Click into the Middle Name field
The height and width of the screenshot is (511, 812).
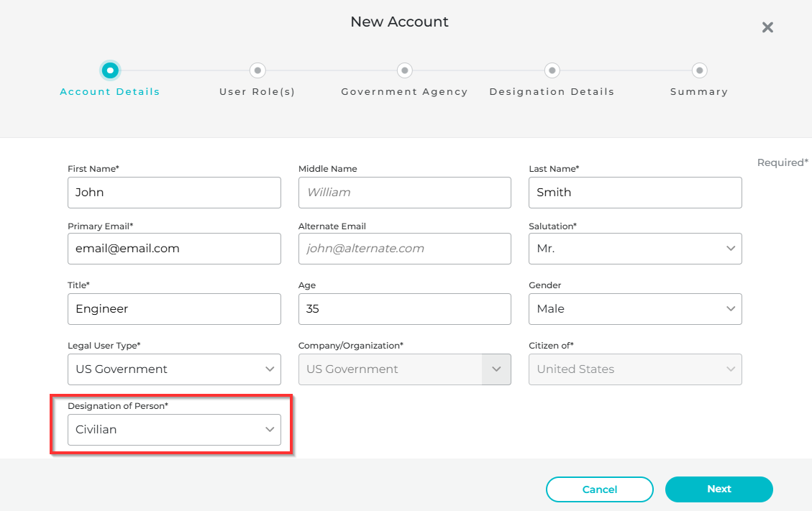tap(404, 193)
